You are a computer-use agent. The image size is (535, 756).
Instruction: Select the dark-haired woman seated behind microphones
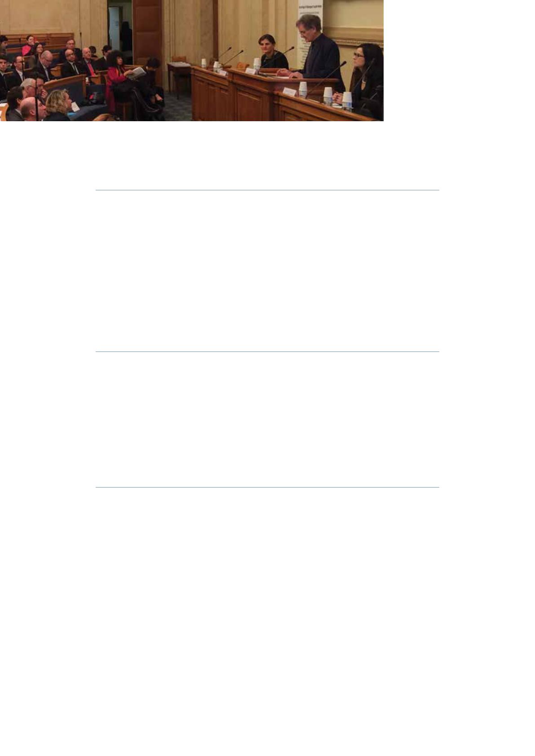pos(272,54)
